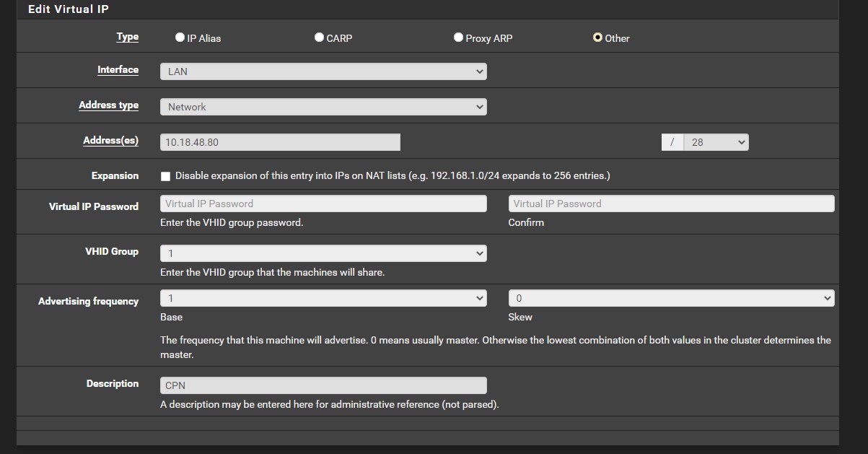Choose CARP as the virtual IP type

point(319,38)
